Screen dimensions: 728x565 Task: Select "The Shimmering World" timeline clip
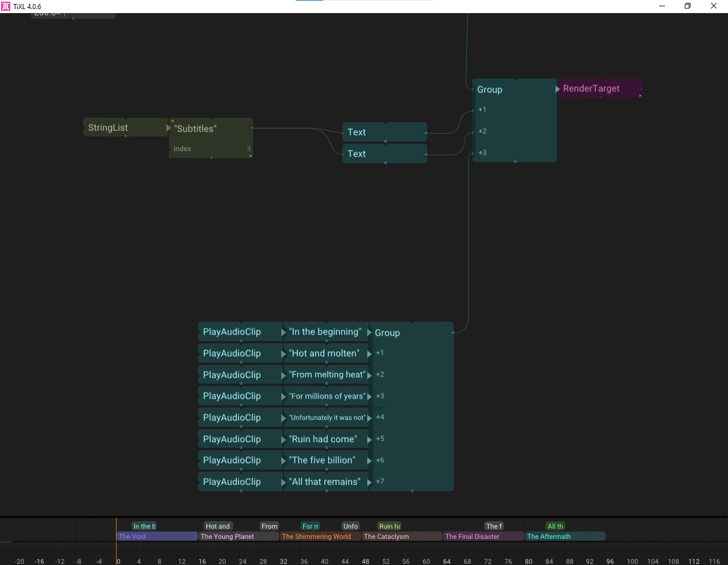tap(319, 537)
